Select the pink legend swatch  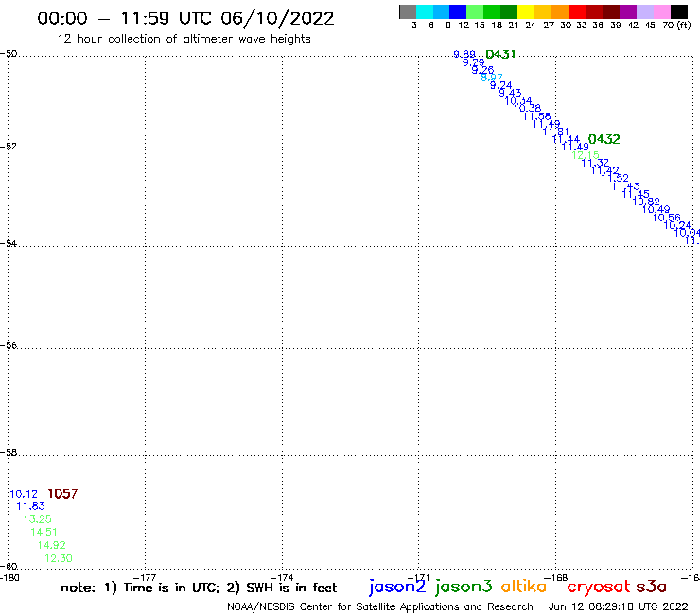[661, 11]
